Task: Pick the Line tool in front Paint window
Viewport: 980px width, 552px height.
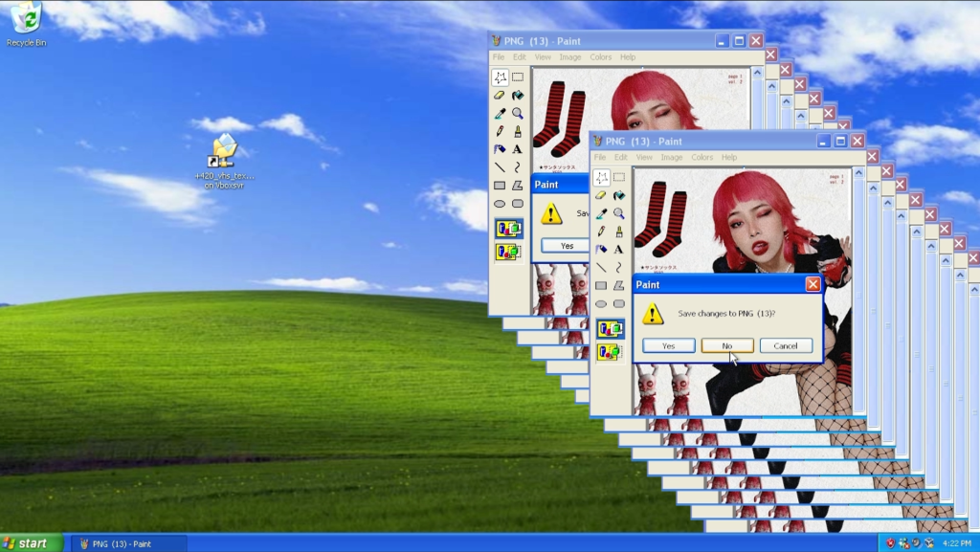Action: click(601, 268)
